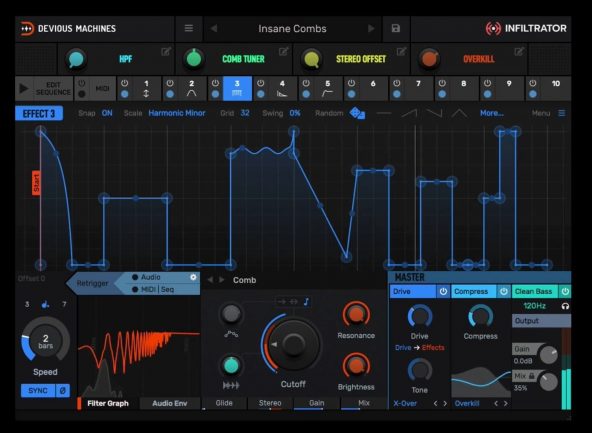
Task: Edit the Overkill macro pencil icon
Action: click(x=519, y=52)
